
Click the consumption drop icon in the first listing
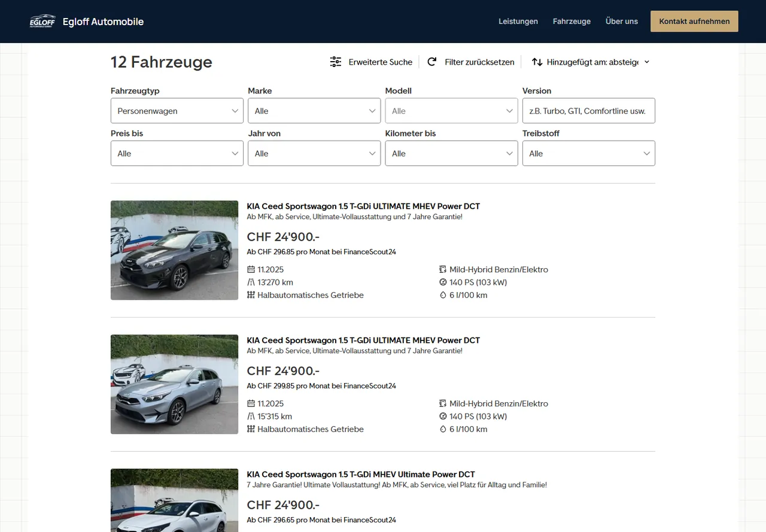coord(443,295)
